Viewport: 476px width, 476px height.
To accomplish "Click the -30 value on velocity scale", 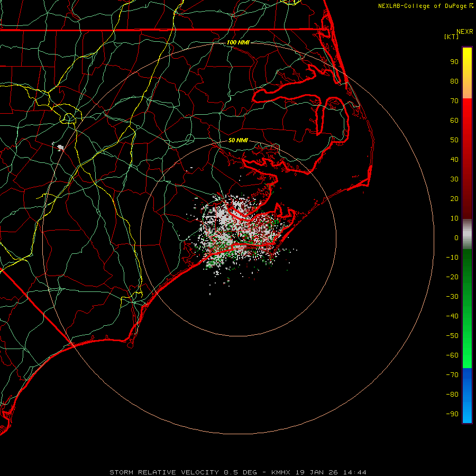I will pyautogui.click(x=452, y=297).
